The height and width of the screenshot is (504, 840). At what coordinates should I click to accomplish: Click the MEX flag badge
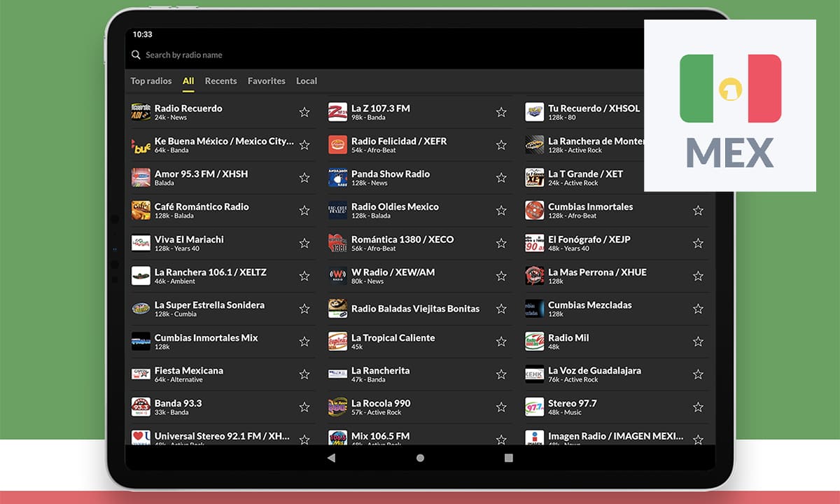click(730, 105)
